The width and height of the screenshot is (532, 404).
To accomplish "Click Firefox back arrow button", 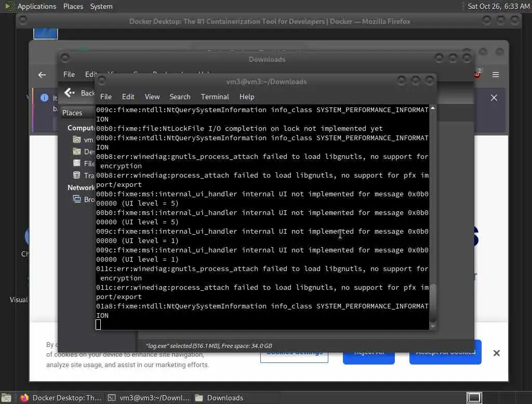I will (42, 75).
